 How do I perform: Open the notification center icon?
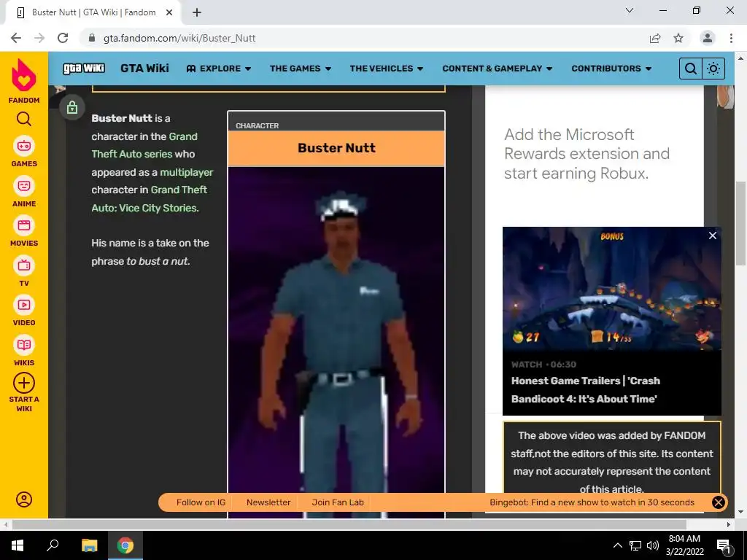(724, 545)
